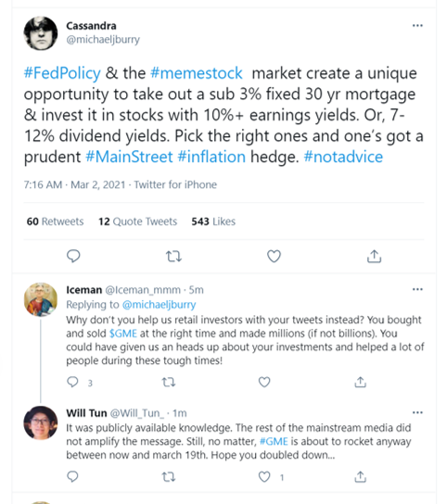Screen dimensions: 446x504
Task: Retweet the main mortgage tweet
Action: pyautogui.click(x=173, y=257)
